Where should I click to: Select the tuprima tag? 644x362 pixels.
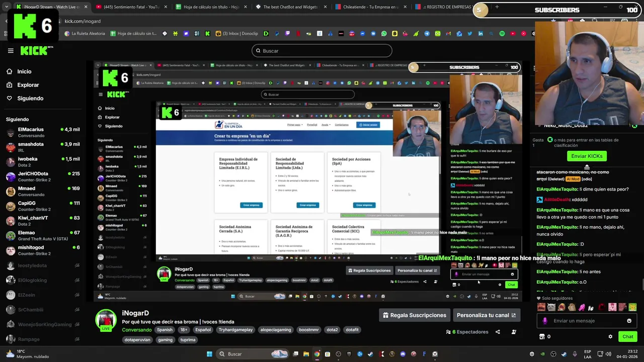188,340
